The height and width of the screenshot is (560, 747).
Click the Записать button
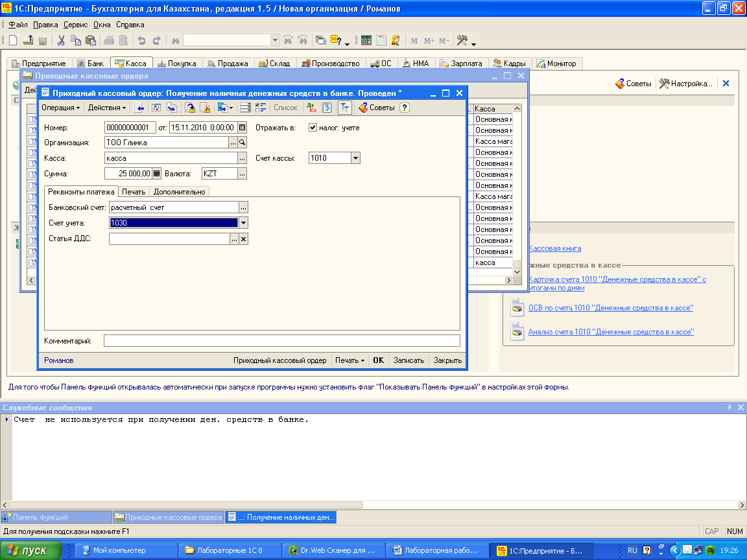click(409, 360)
